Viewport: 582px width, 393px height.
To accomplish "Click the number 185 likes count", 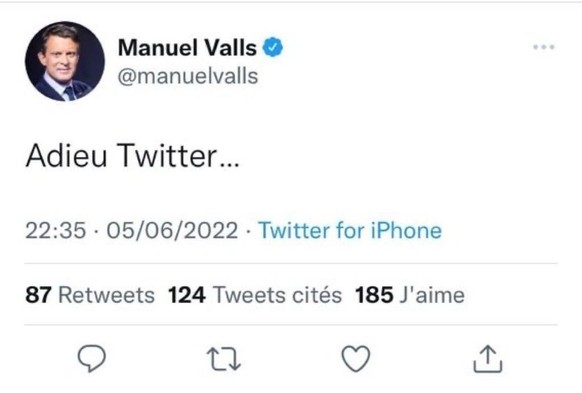I will tap(374, 295).
